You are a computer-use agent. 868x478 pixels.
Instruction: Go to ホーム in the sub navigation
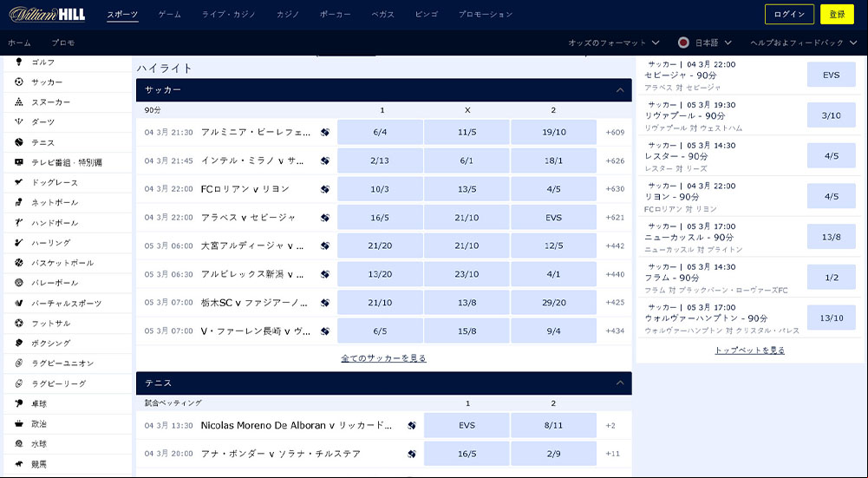pyautogui.click(x=19, y=43)
